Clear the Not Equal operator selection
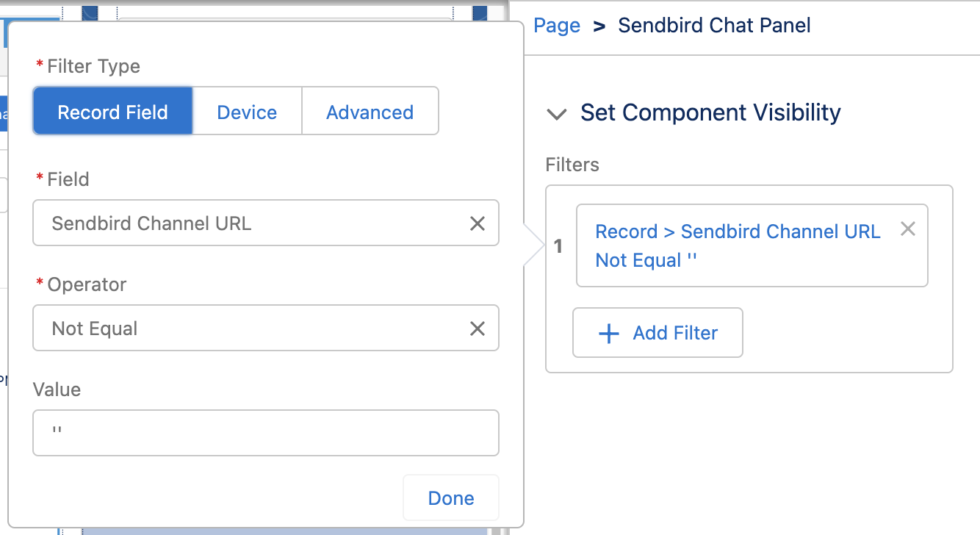 tap(478, 328)
